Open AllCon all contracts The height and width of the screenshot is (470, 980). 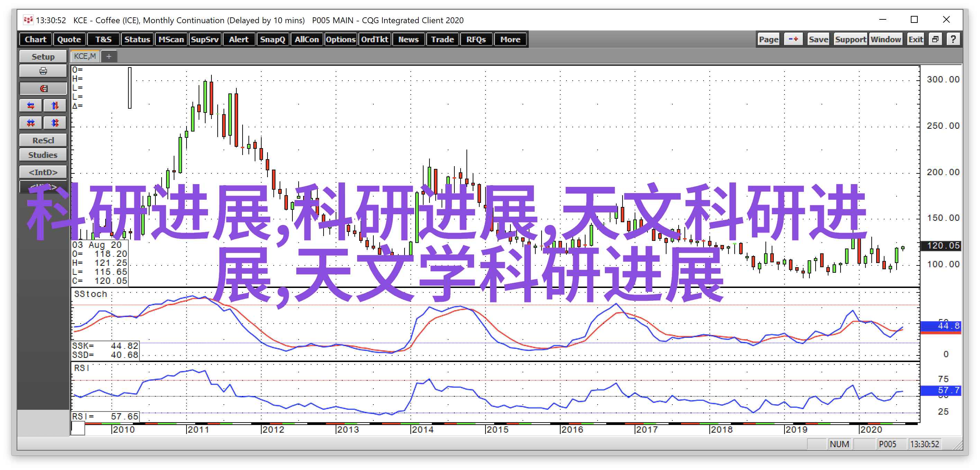[x=306, y=39]
